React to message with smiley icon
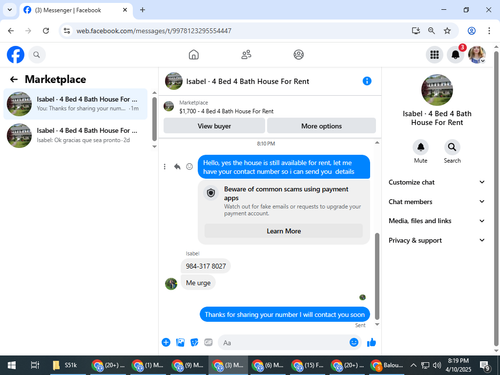Viewport: 500px width, 375px height. pyautogui.click(x=189, y=166)
